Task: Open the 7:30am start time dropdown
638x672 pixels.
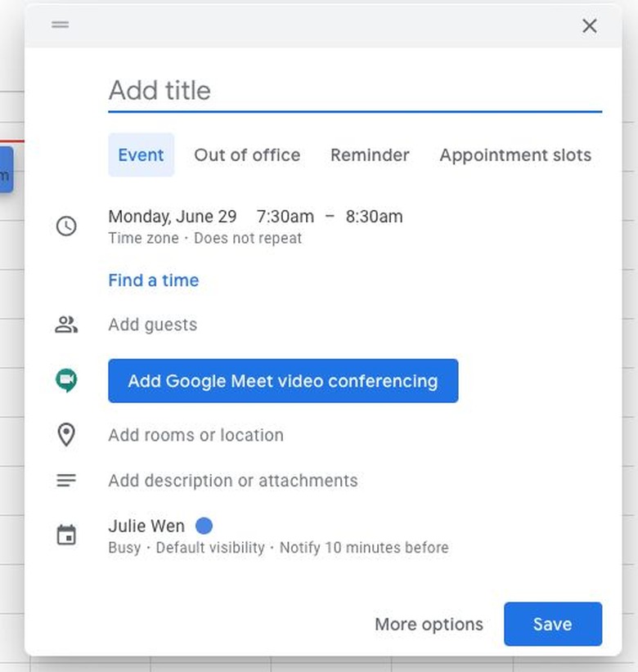Action: pos(285,217)
